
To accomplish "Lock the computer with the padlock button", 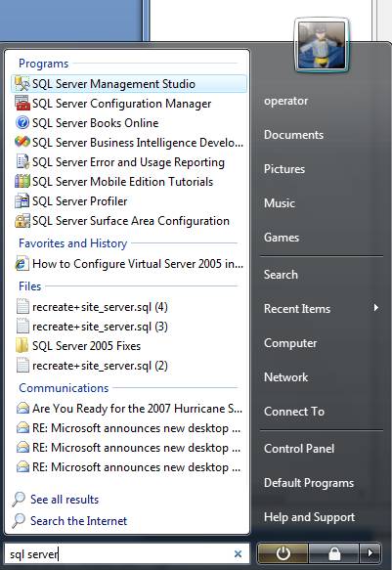I will tap(334, 553).
